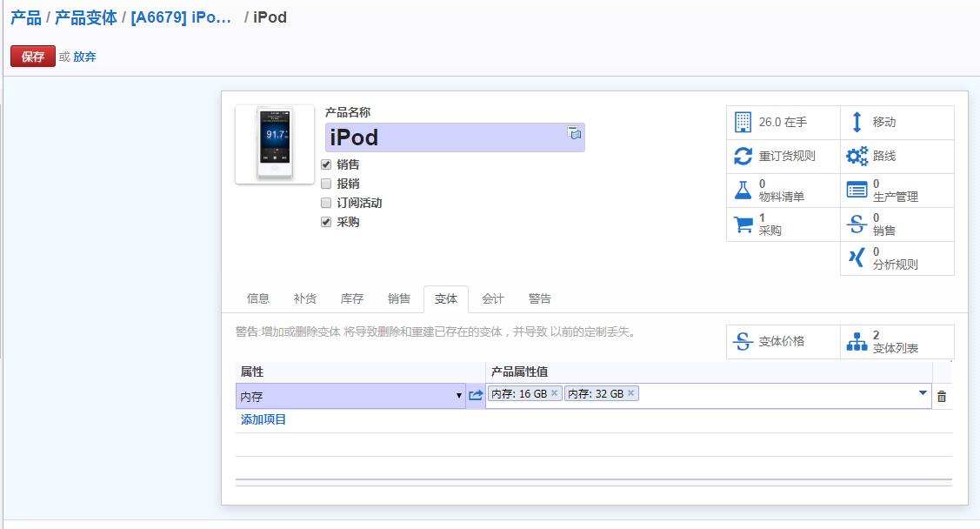Toggle the 采购 checkbox

pos(325,222)
